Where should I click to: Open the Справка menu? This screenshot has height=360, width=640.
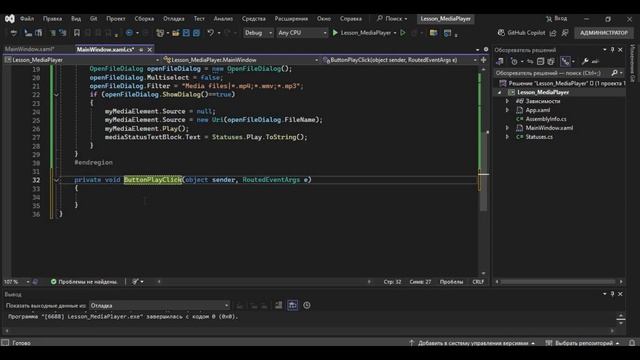351,19
